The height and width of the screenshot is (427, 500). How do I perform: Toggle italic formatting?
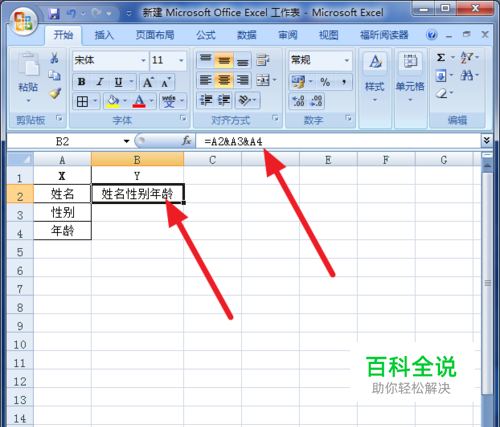point(100,82)
